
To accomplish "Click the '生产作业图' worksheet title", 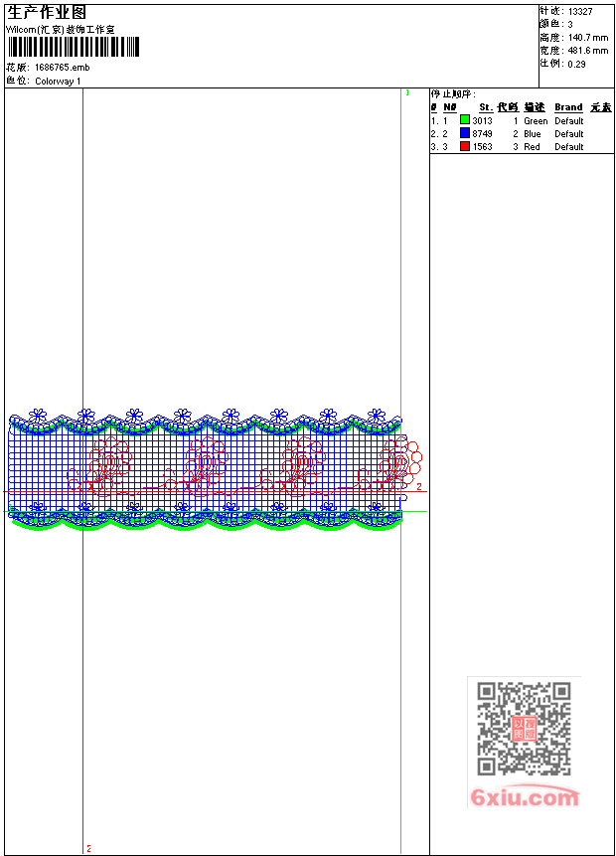I will tap(47, 12).
